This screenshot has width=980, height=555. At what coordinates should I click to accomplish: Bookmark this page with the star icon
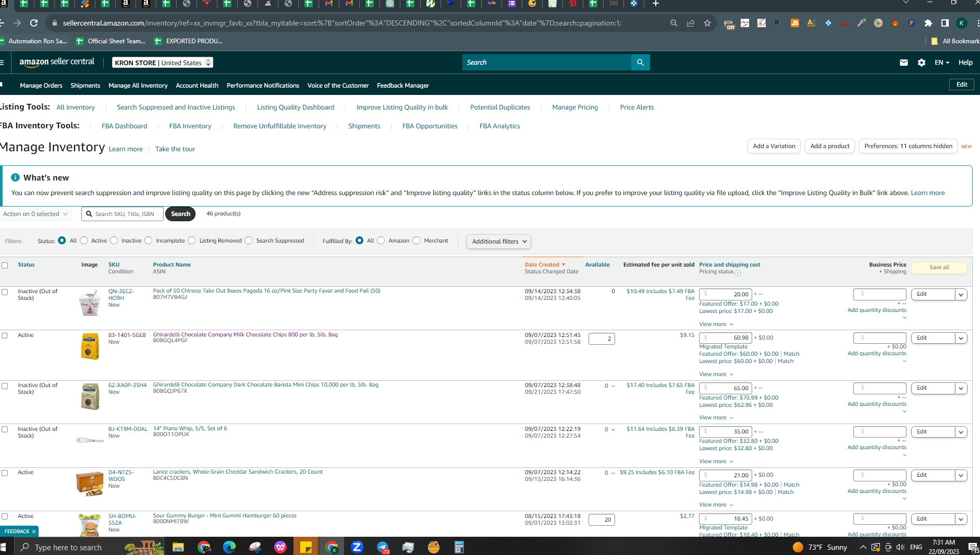click(x=707, y=23)
